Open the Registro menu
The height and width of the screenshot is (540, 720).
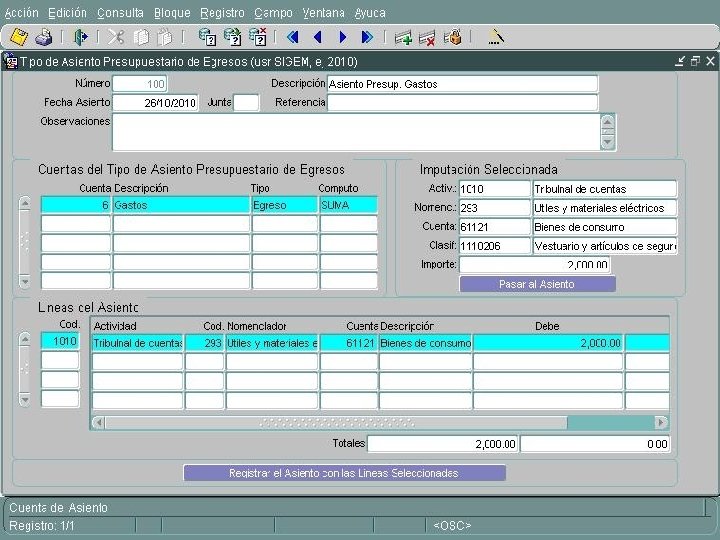point(222,13)
